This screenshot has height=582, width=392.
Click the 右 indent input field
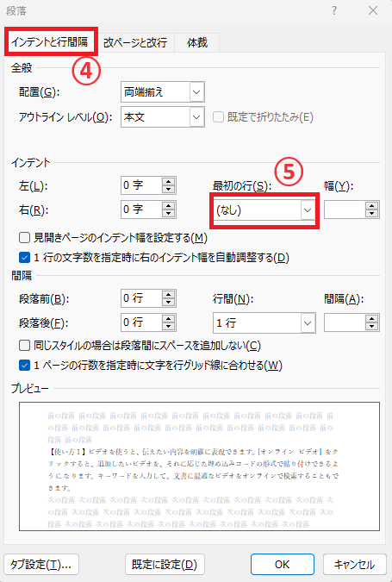pyautogui.click(x=141, y=210)
